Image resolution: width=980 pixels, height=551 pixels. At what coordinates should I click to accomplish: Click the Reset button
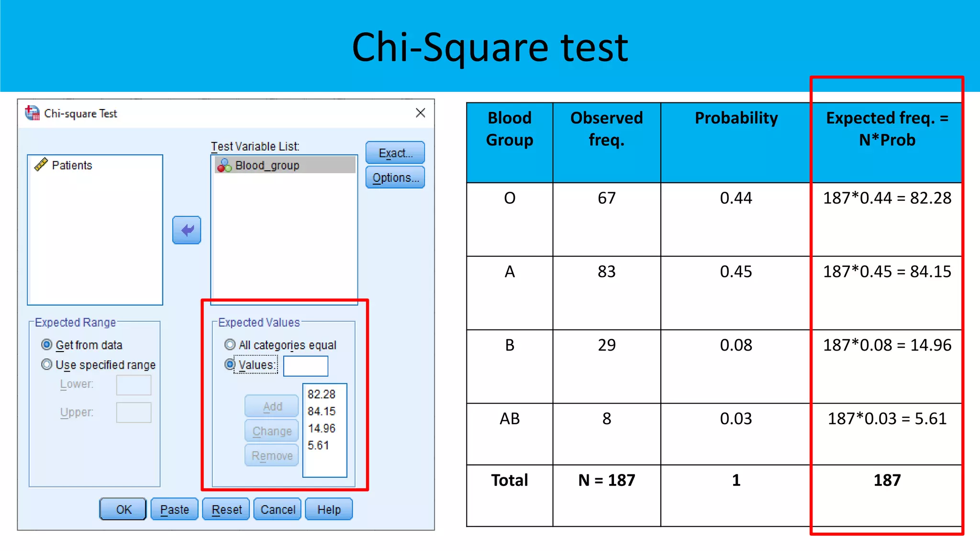(226, 509)
